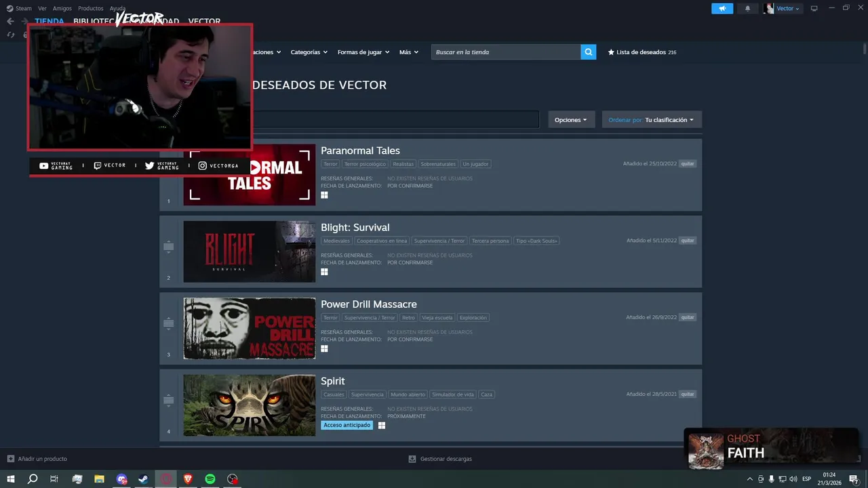Switch to Steam on the taskbar
Viewport: 868px width, 488px height.
(x=144, y=479)
